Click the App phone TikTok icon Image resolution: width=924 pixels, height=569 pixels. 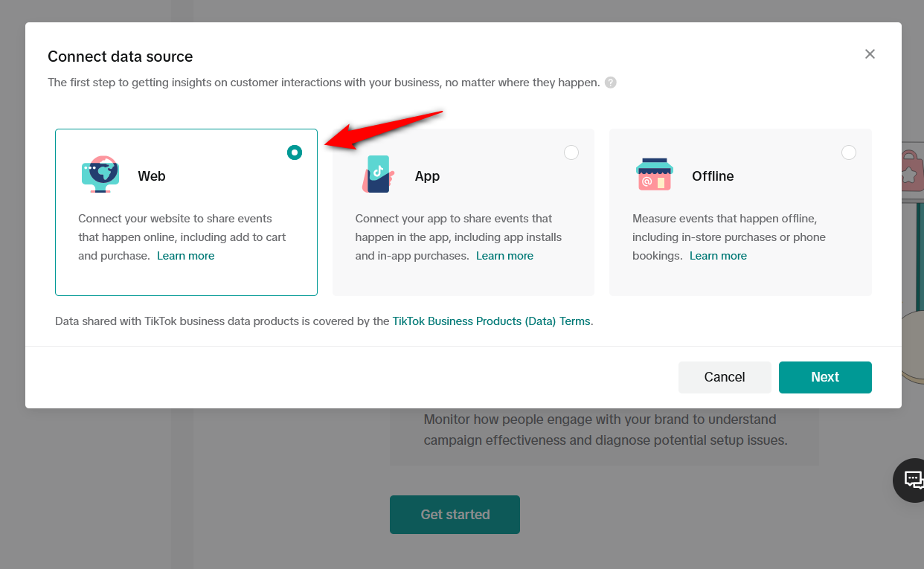point(378,175)
